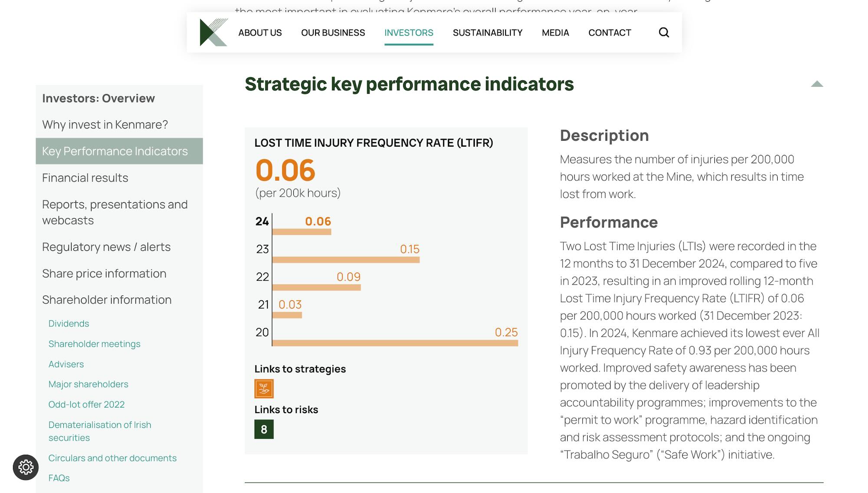Open the Investors menu
The width and height of the screenshot is (868, 493).
[408, 33]
